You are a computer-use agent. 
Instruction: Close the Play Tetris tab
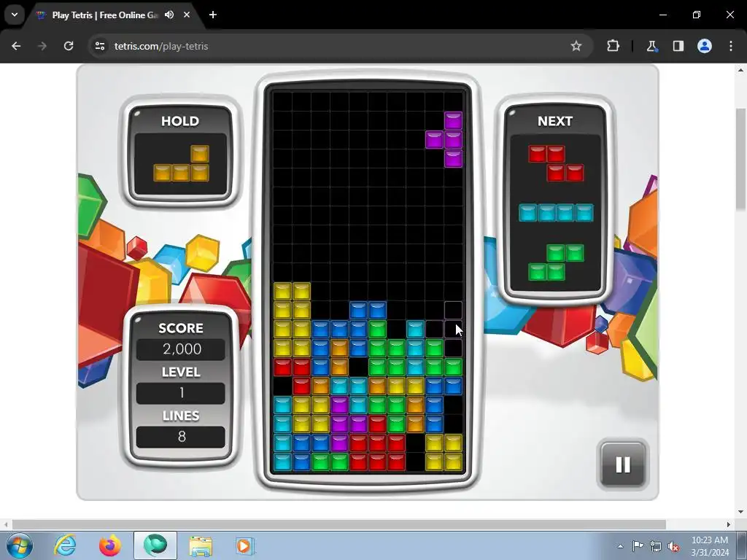pos(187,15)
